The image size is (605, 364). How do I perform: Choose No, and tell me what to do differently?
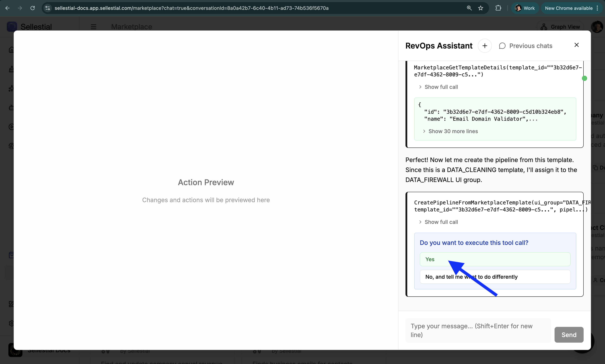495,277
